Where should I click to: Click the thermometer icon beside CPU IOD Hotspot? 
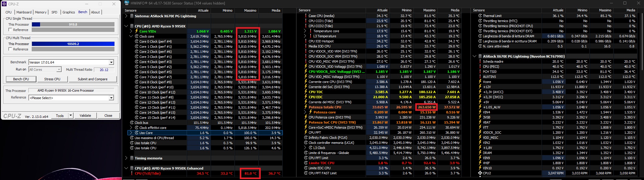click(x=306, y=41)
